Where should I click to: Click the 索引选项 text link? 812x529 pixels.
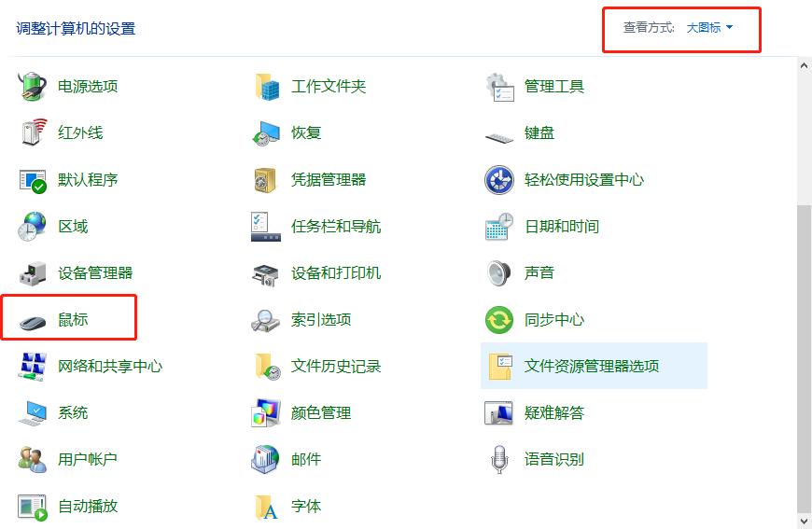click(x=321, y=320)
